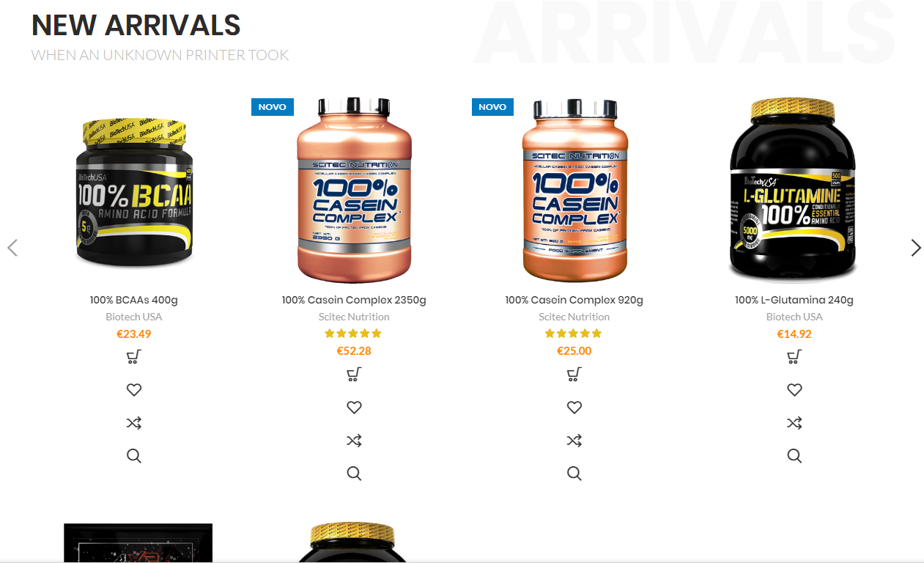Image resolution: width=924 pixels, height=563 pixels.
Task: Open the 100% L-Glutamina 240g product title
Action: (x=794, y=300)
